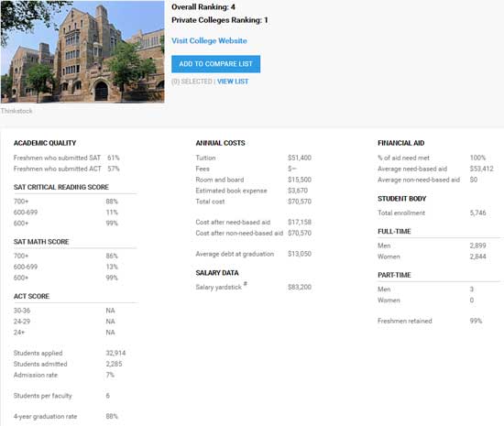Click the Salary yardstick footnote marker
504x426 pixels.
click(246, 283)
